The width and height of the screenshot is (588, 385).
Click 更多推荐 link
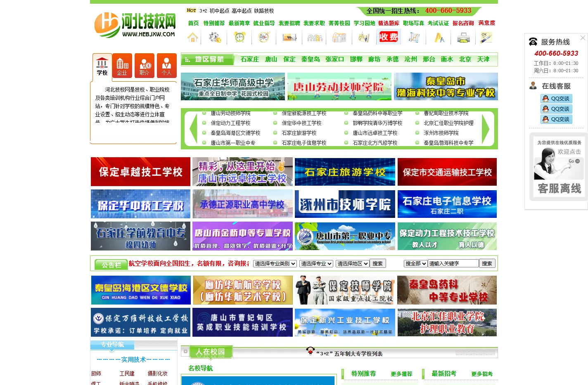point(401,374)
